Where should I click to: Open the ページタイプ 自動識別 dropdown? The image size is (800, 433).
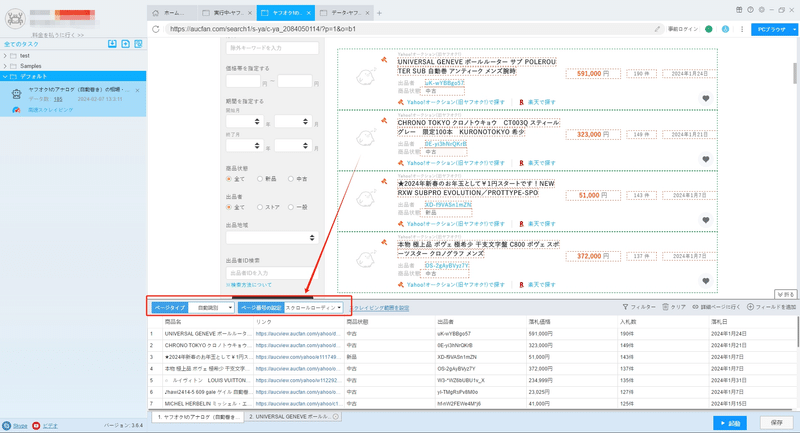pyautogui.click(x=211, y=308)
